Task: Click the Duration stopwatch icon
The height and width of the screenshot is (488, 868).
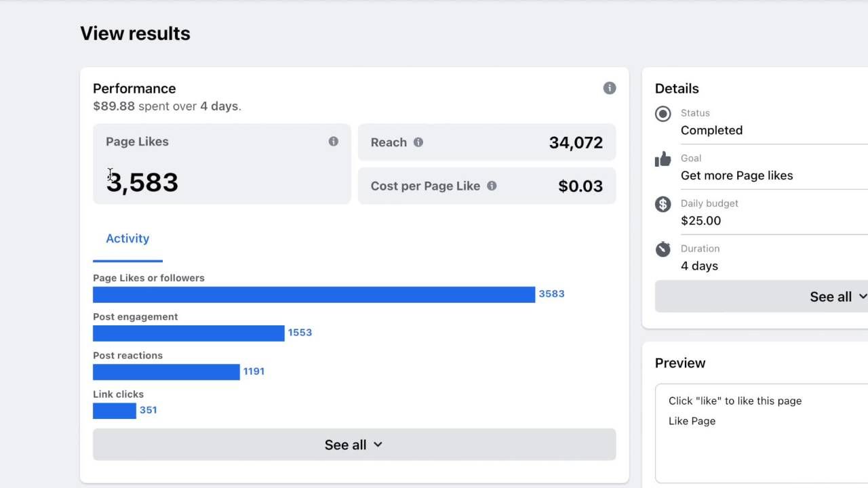Action: tap(663, 249)
